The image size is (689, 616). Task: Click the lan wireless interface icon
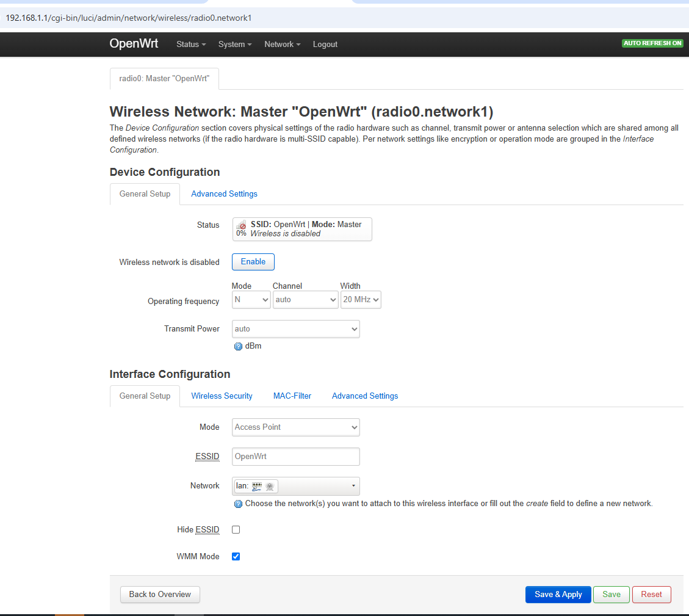click(270, 487)
